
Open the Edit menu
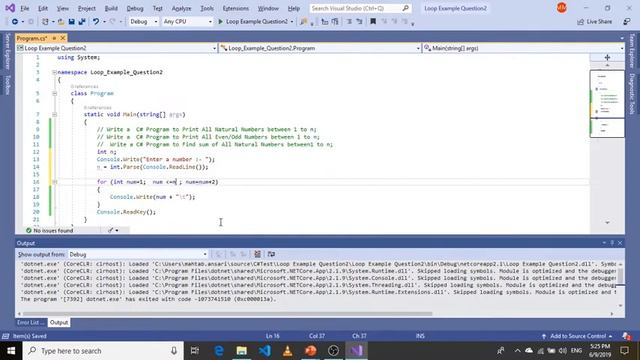click(43, 8)
